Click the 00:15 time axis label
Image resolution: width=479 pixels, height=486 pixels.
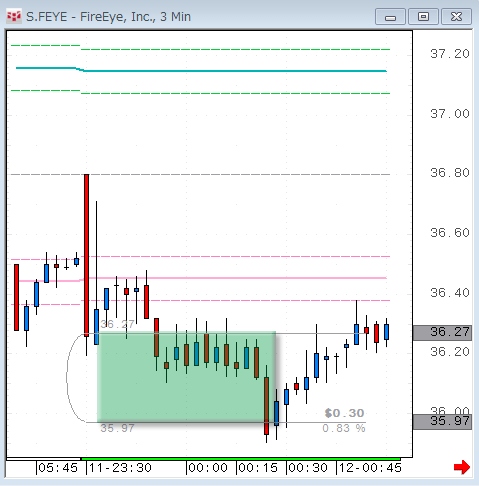point(258,468)
